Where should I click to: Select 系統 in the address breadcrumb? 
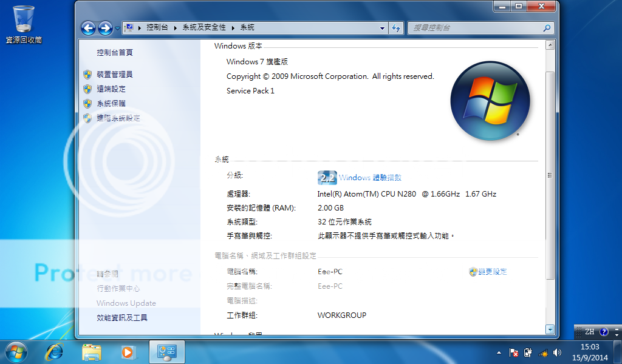point(247,27)
